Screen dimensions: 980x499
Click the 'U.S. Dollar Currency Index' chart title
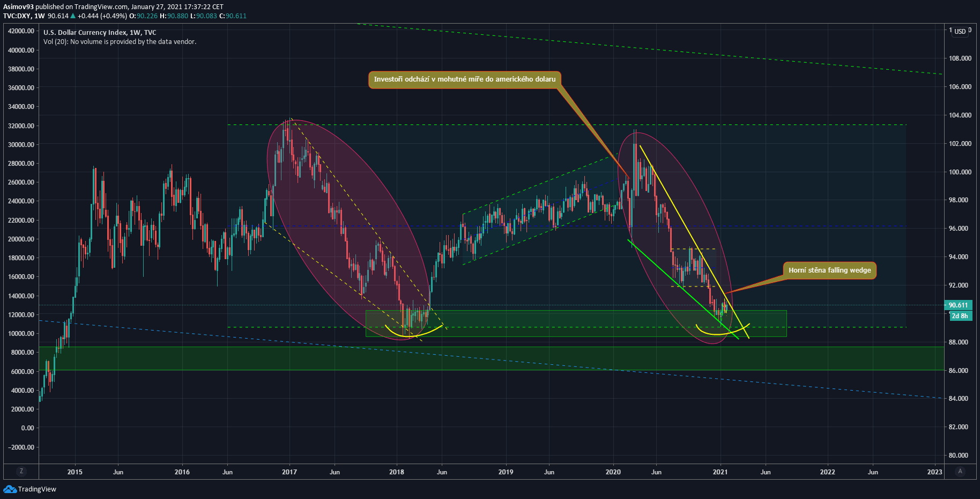pos(100,33)
